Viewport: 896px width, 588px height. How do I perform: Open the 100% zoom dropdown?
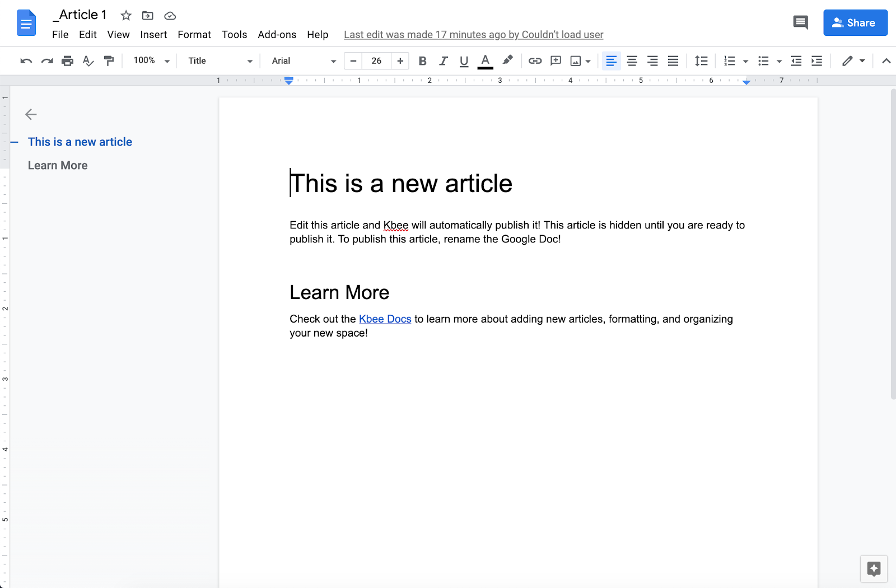point(151,60)
